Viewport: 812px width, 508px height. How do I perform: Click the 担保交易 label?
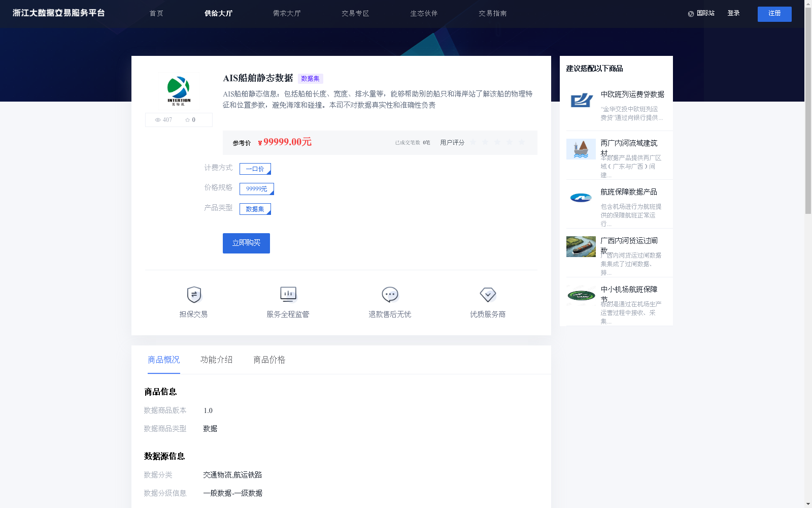pos(193,314)
